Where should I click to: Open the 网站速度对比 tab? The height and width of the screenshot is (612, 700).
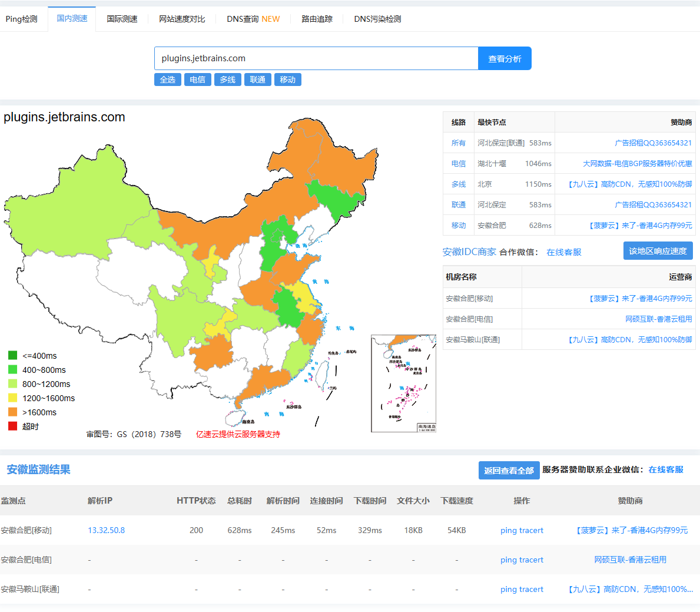[182, 19]
